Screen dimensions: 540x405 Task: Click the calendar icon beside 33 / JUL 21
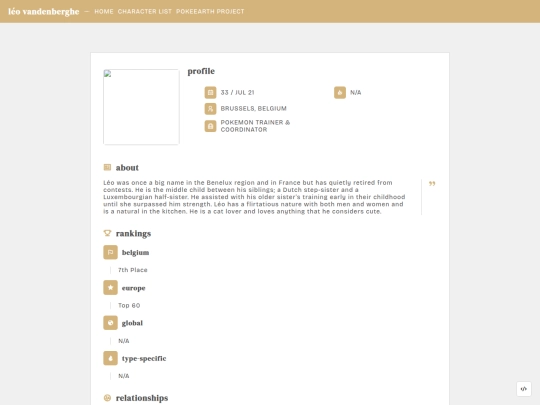coord(210,92)
